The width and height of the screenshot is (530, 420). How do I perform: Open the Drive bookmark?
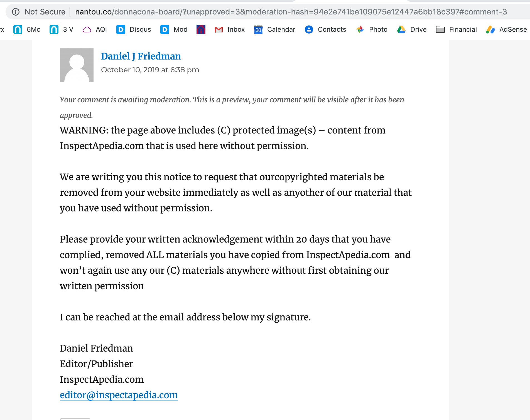(x=412, y=29)
